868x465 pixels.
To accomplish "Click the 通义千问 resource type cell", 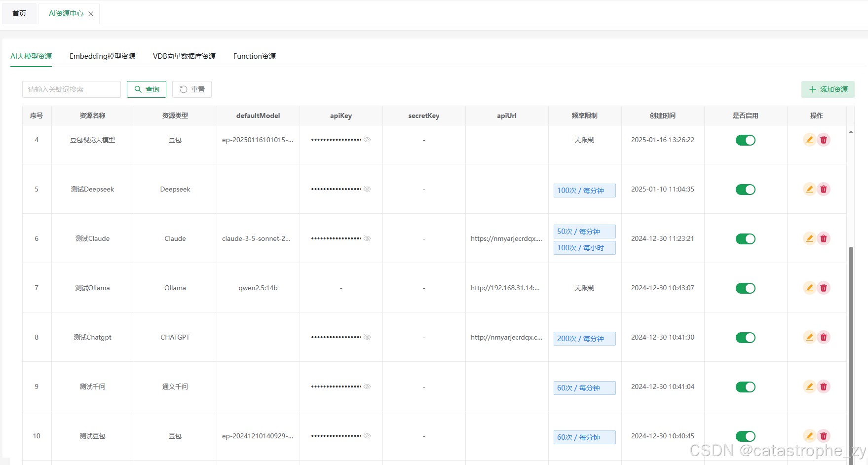I will tap(175, 387).
